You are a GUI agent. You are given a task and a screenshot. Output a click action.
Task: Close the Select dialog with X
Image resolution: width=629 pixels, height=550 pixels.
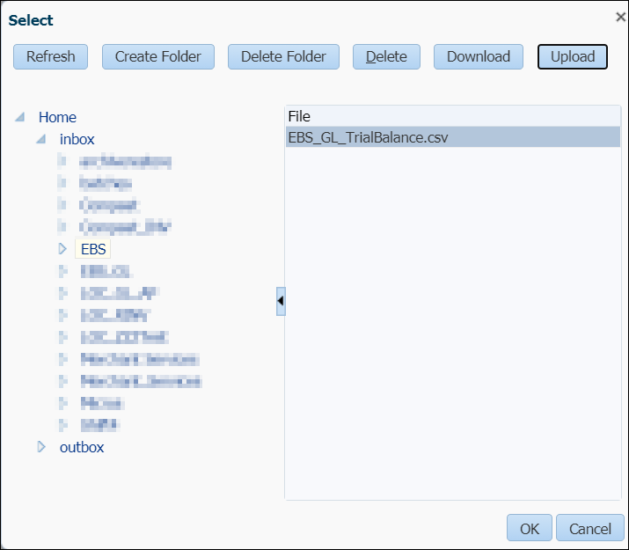click(x=620, y=17)
